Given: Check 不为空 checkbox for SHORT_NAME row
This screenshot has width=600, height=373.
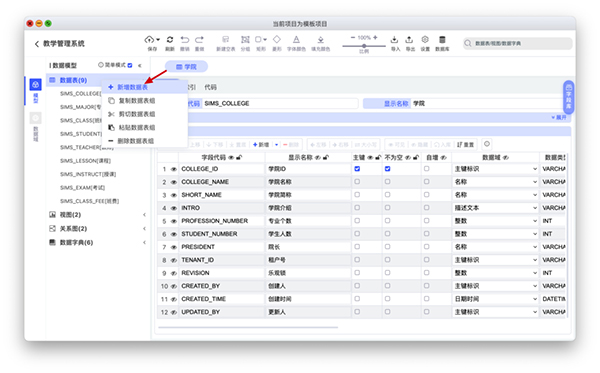Looking at the screenshot, I should (387, 195).
